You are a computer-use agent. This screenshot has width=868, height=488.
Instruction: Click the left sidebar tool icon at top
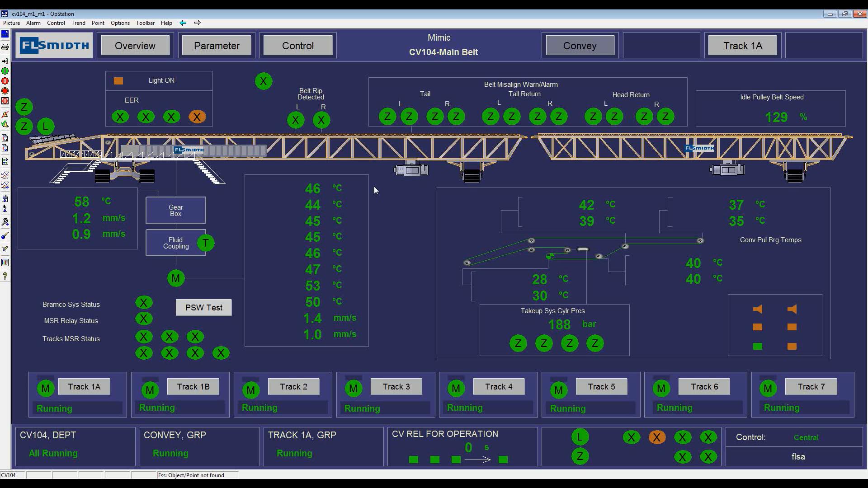tap(5, 38)
